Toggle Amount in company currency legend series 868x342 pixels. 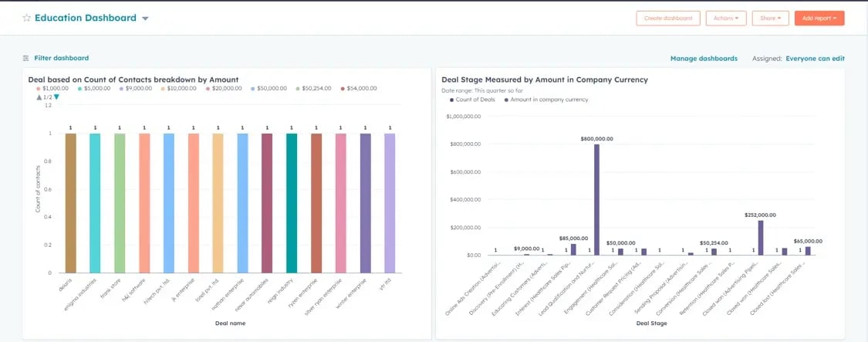(545, 100)
